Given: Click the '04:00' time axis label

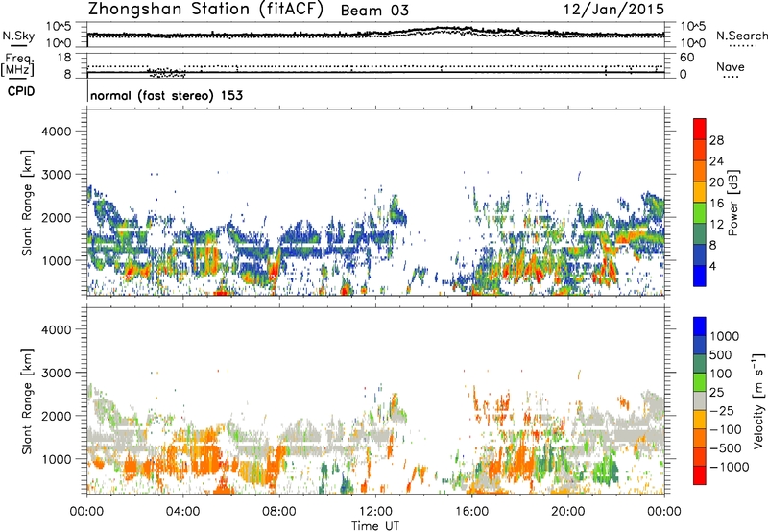Looking at the screenshot, I should tap(183, 512).
